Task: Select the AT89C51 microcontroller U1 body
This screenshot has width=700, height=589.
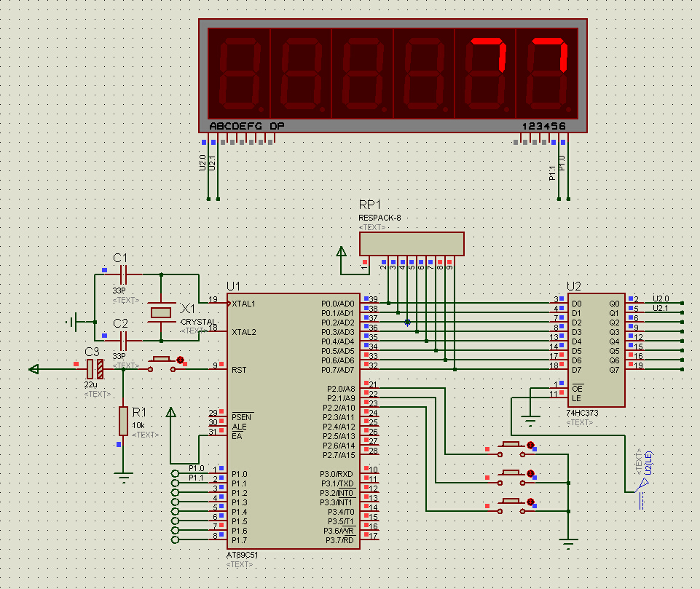Action: click(x=294, y=421)
